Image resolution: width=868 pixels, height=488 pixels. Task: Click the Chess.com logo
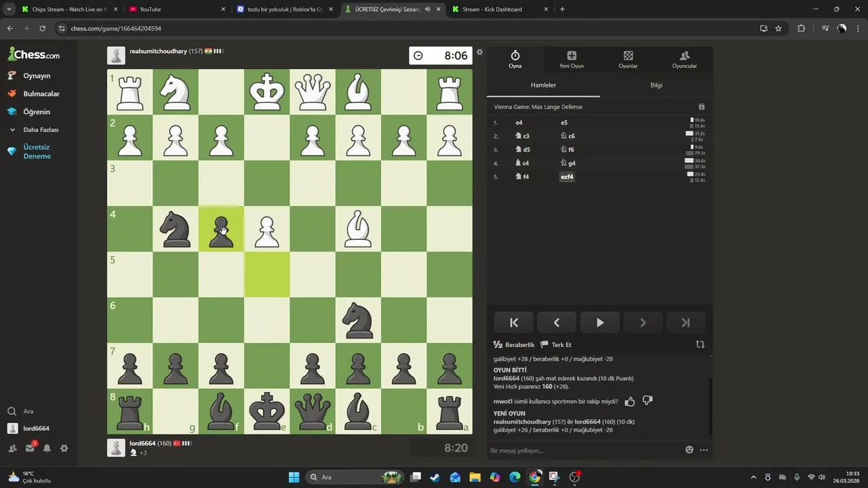pos(34,55)
